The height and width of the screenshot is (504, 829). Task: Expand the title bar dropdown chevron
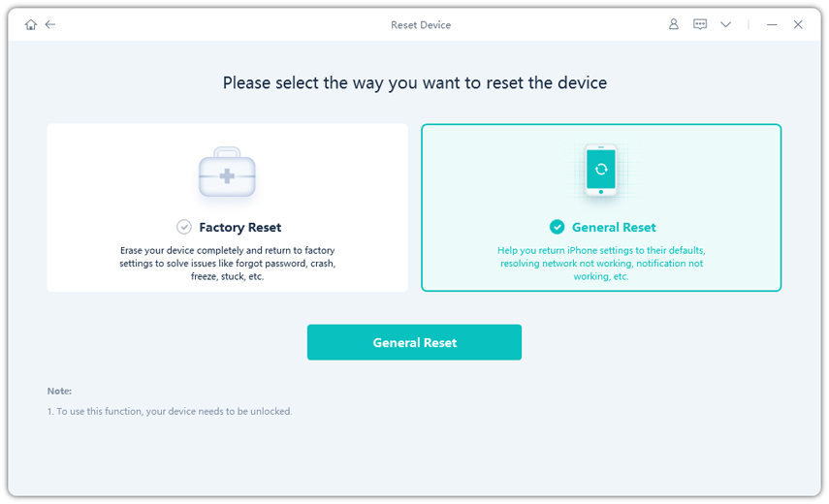725,25
